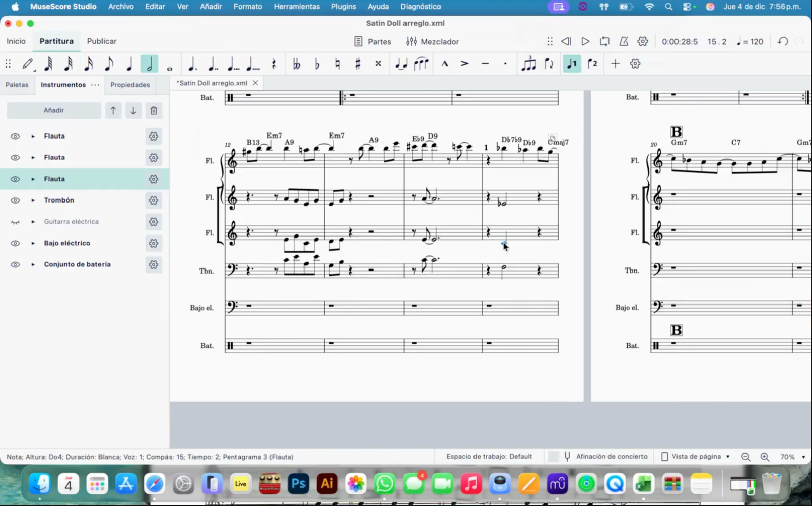The image size is (812, 506).
Task: Expand Guitarra eléctrica row
Action: tap(33, 222)
